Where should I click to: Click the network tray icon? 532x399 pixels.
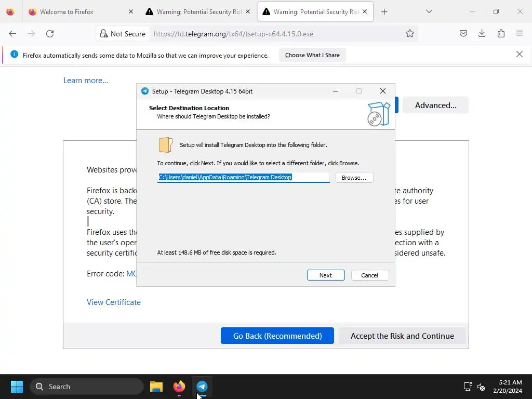point(468,387)
